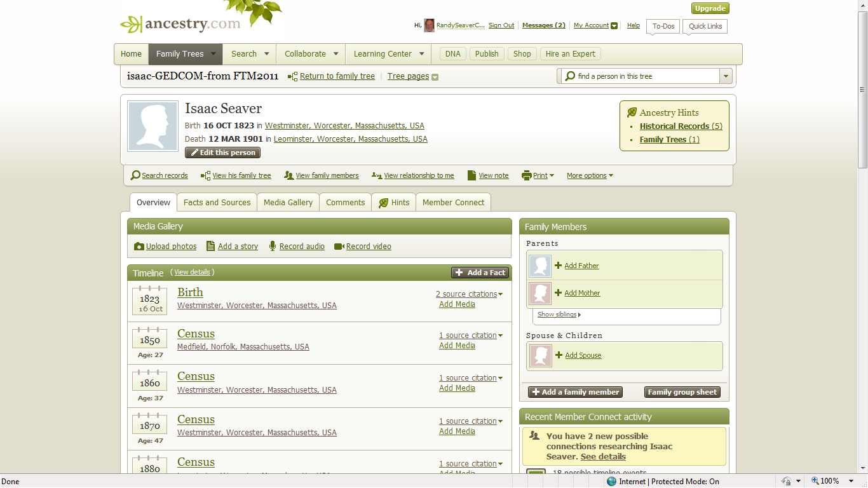Go to the Home menu item
This screenshot has width=868, height=488.
[x=131, y=54]
